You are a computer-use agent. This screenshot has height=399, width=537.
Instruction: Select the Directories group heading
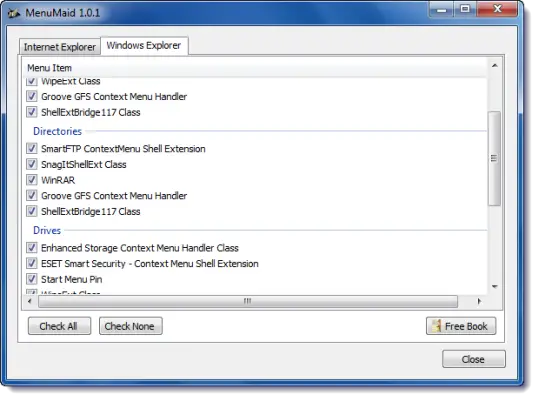coord(57,131)
